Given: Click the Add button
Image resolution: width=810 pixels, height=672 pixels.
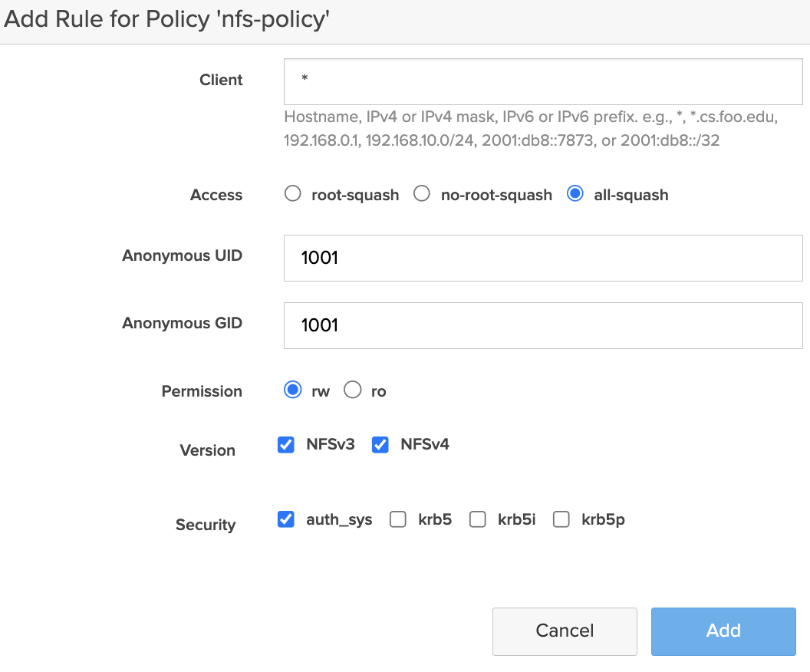Looking at the screenshot, I should (723, 631).
